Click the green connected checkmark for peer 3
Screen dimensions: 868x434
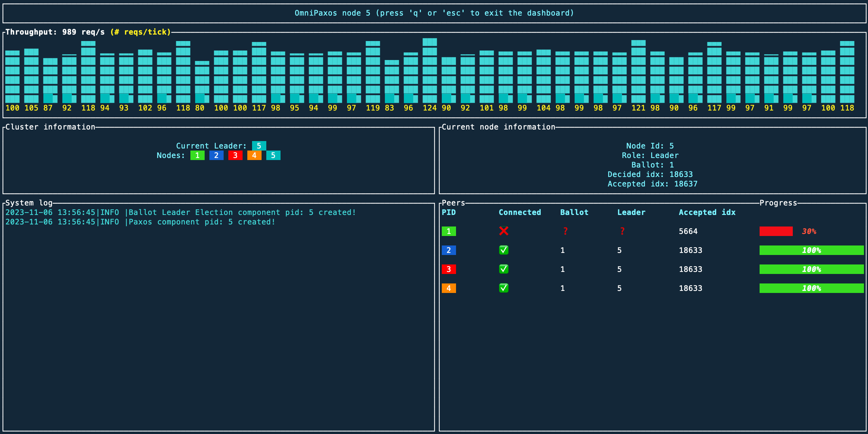[504, 269]
